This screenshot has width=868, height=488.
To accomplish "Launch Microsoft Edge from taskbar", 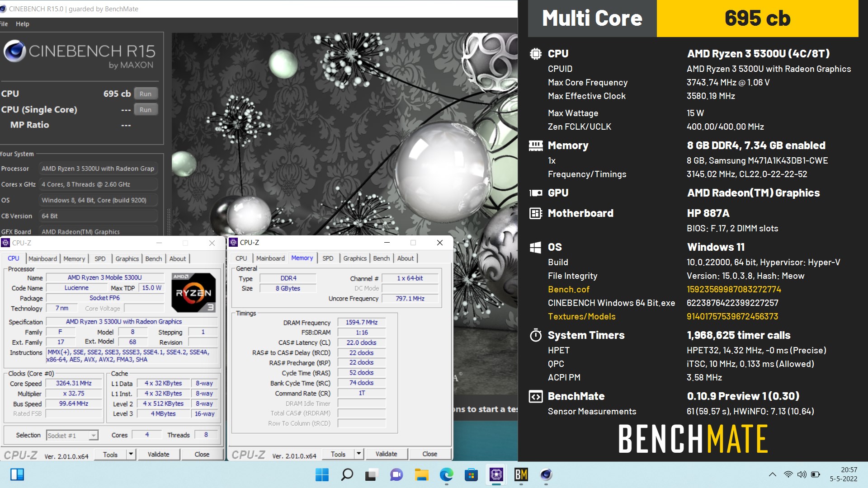I will (x=446, y=474).
